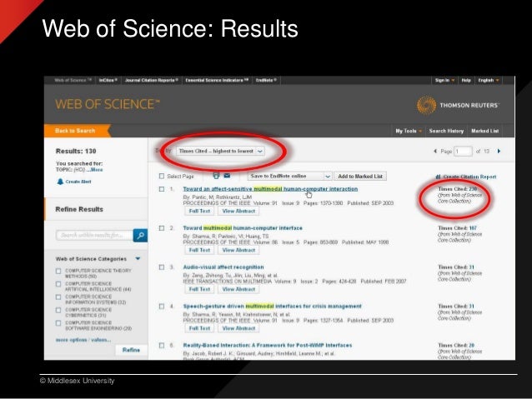Click the search magnifier button in Refine Results
532x399 pixels.
(140, 235)
